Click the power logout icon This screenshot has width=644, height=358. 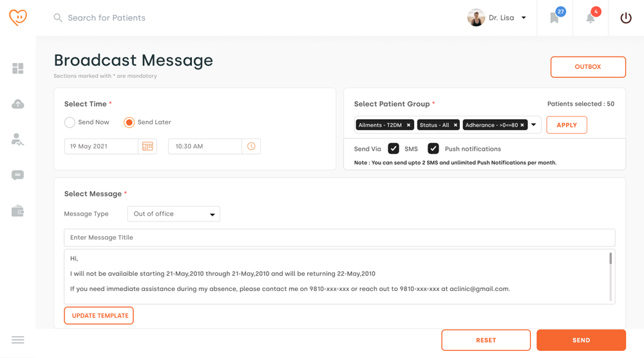point(626,18)
